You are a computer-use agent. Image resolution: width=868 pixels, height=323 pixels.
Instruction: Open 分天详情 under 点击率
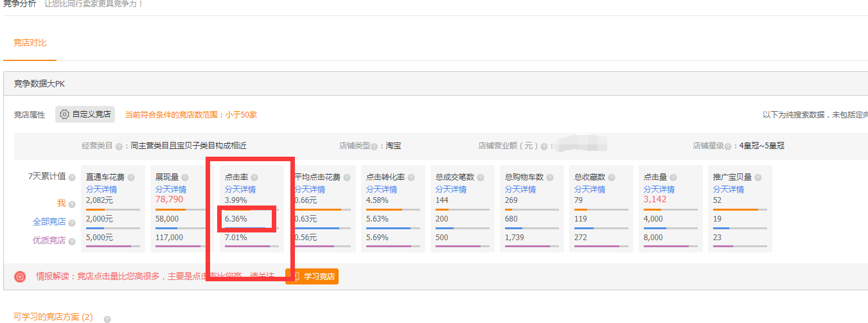[240, 189]
